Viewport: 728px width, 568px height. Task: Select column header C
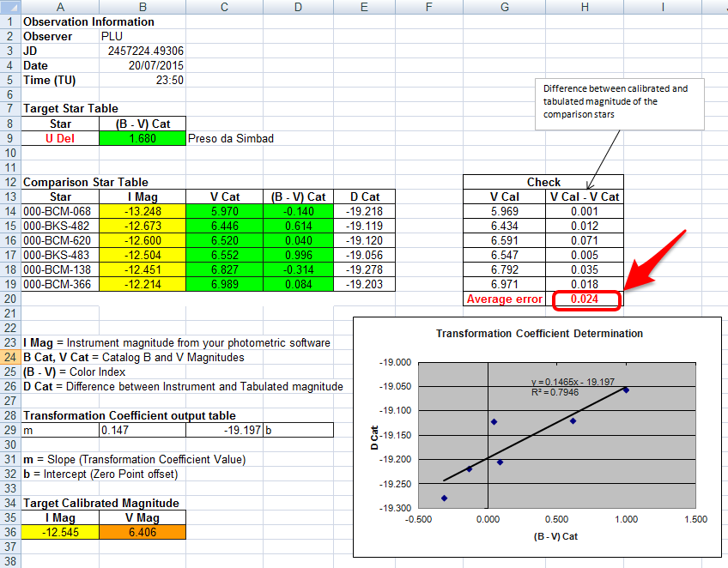point(224,7)
